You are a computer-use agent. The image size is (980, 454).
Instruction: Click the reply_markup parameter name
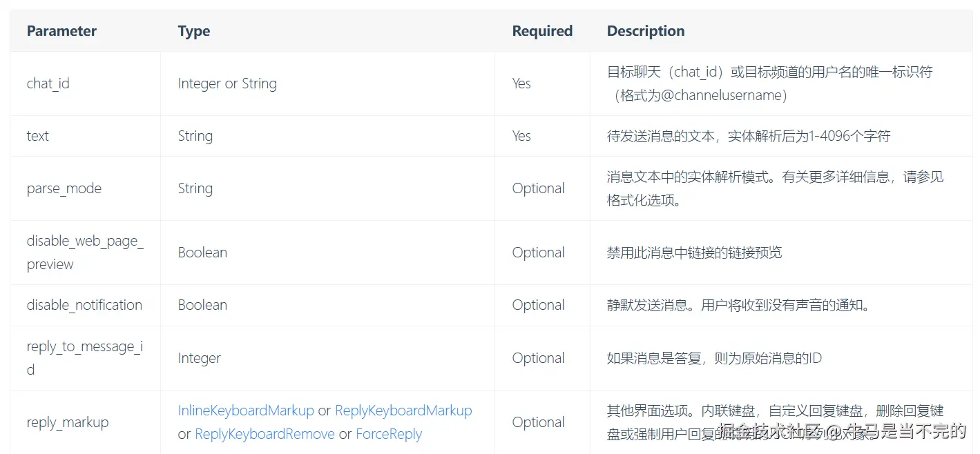68,422
